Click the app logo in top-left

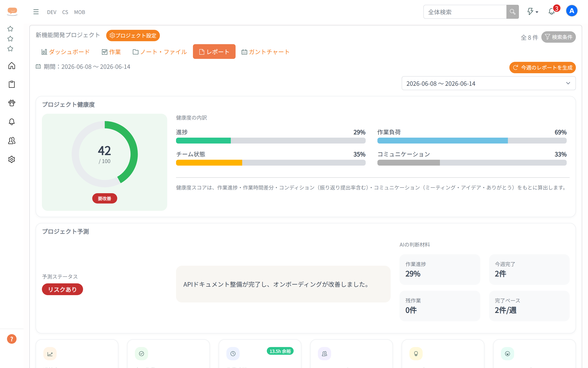pos(12,11)
